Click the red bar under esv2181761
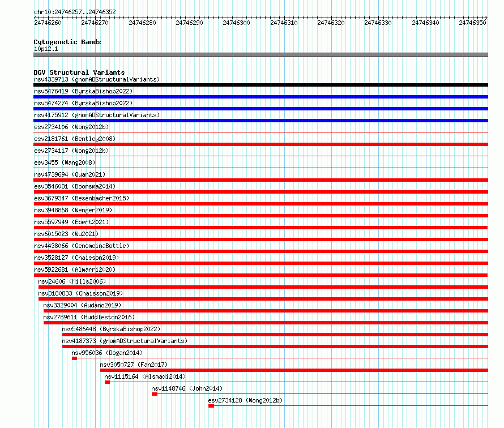Image resolution: width=504 pixels, height=428 pixels. pos(260,144)
